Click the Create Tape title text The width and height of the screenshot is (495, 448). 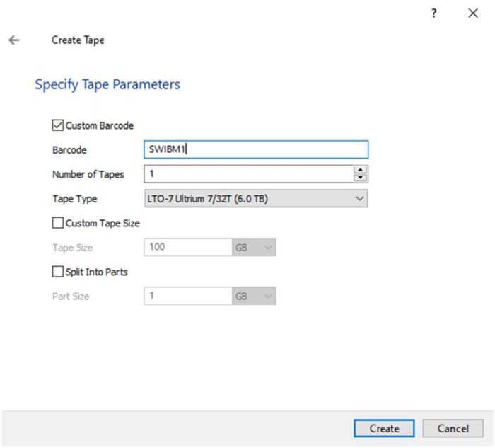[x=78, y=40]
